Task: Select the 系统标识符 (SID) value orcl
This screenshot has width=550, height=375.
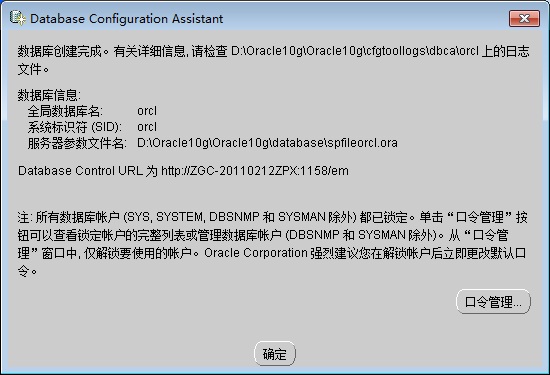Action: tap(147, 127)
